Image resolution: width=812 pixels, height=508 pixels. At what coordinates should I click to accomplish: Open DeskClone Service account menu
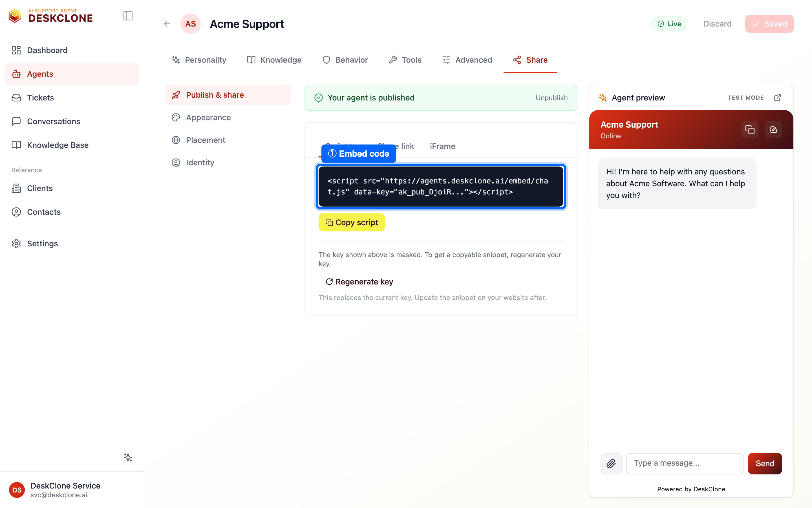click(72, 490)
